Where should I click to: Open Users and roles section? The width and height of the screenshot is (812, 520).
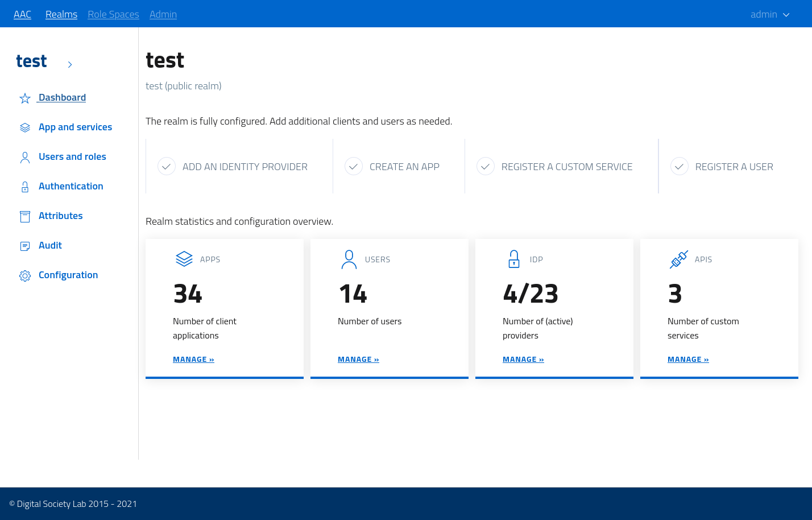[x=72, y=156]
